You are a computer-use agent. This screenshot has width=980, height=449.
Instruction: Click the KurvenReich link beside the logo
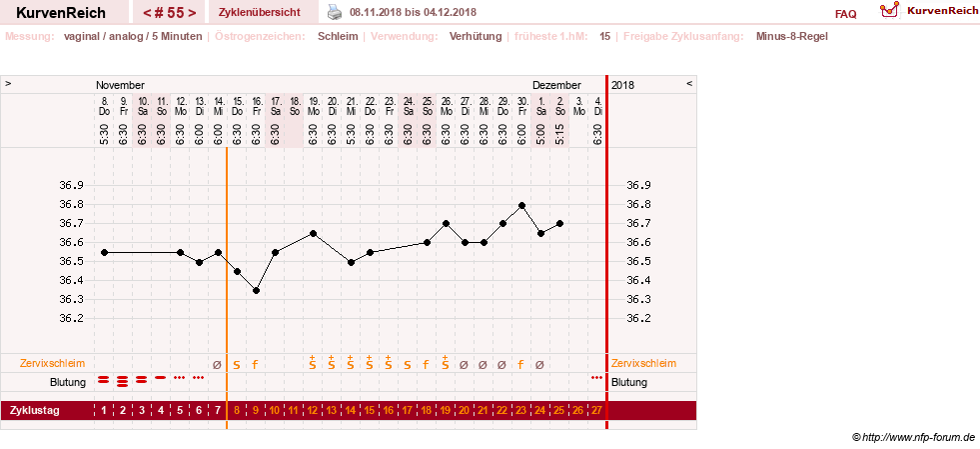[941, 11]
